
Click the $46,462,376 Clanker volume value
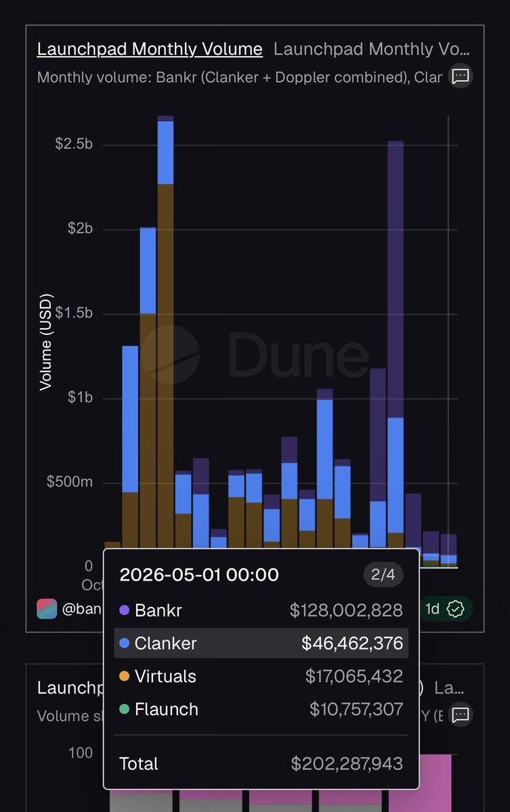(352, 644)
